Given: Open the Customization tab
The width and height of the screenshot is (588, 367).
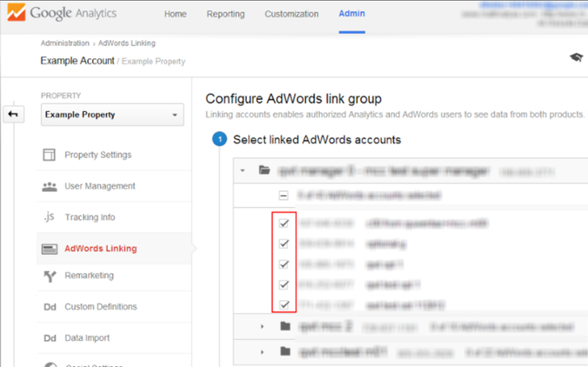Looking at the screenshot, I should [291, 14].
